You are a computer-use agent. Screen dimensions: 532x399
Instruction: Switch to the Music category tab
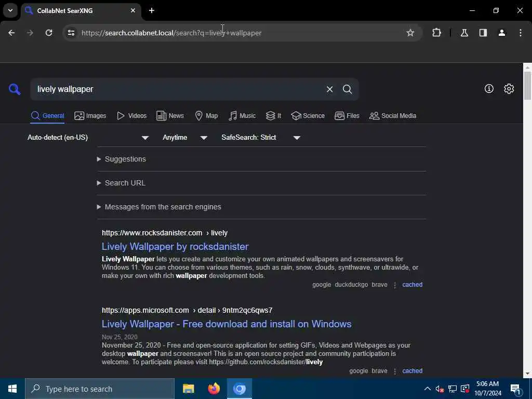coord(242,116)
